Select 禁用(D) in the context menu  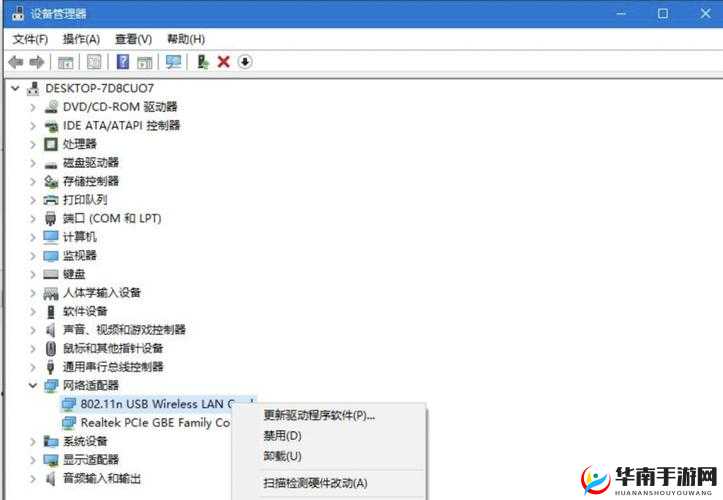(x=282, y=436)
